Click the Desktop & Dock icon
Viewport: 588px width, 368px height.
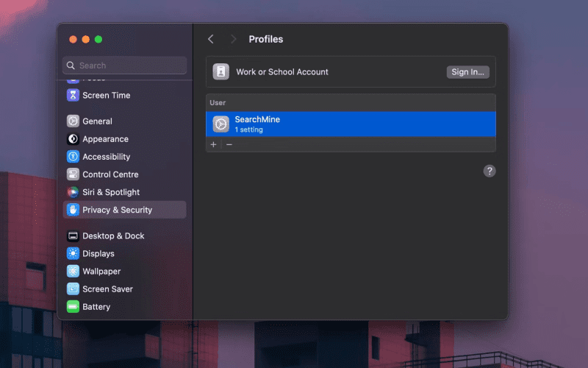pyautogui.click(x=73, y=236)
